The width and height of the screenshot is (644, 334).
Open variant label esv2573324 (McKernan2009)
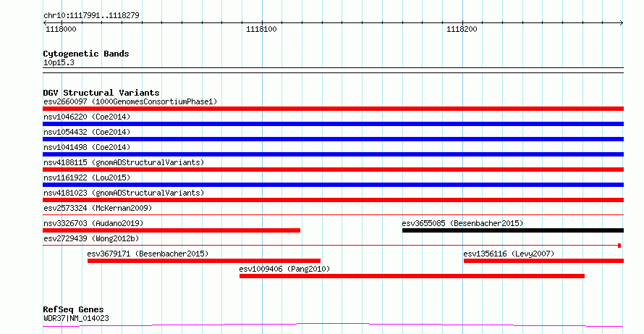98,208
